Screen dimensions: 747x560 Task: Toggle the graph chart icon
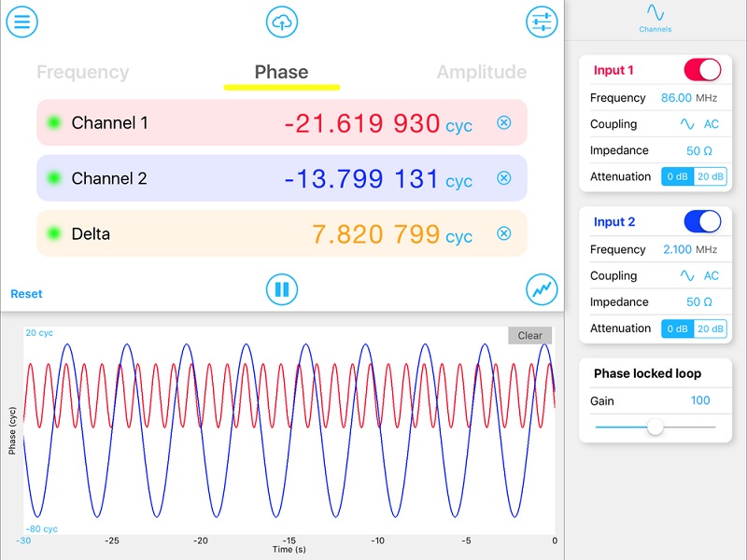(542, 289)
